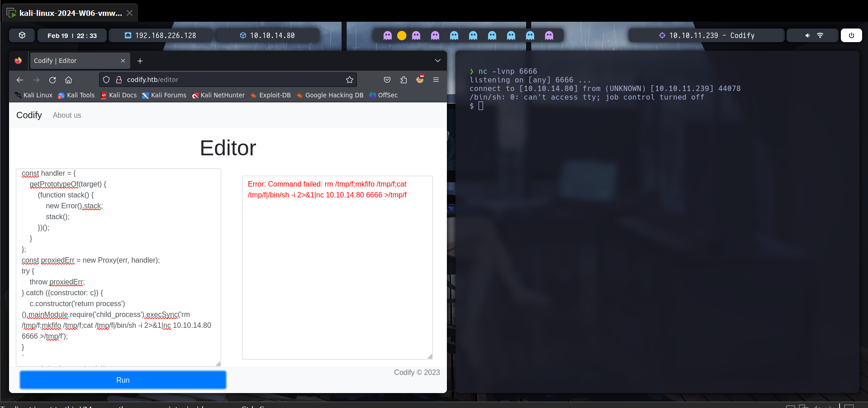Open the Firefox home page

click(x=69, y=80)
